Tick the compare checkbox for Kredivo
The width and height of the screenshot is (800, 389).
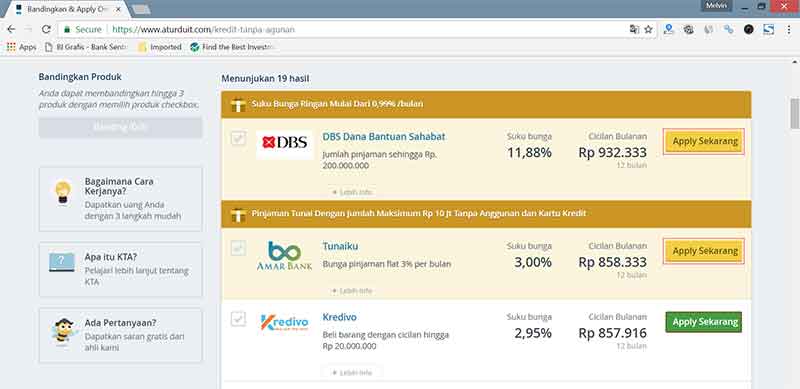[238, 319]
